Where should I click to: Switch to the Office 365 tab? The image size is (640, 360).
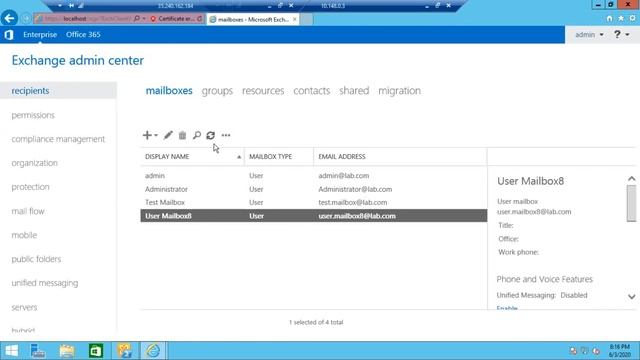(83, 35)
